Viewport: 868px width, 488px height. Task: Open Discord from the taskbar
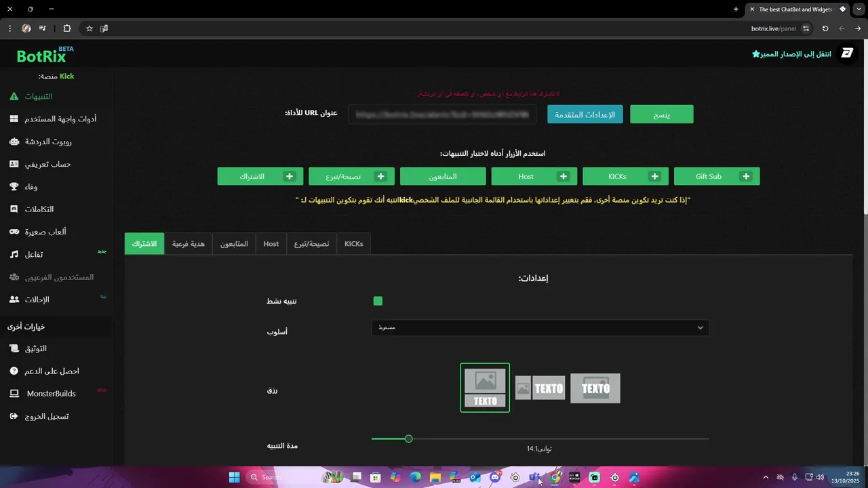tap(495, 477)
